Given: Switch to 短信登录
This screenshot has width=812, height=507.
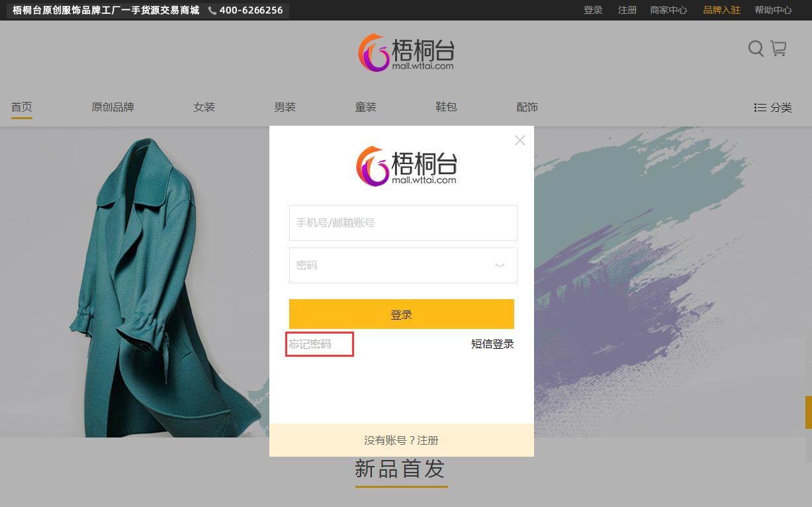Looking at the screenshot, I should tap(492, 344).
